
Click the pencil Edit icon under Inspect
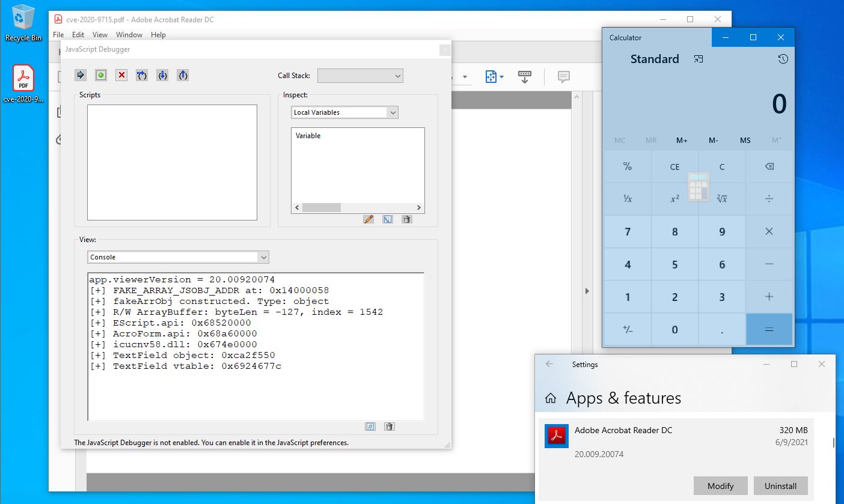coord(368,219)
